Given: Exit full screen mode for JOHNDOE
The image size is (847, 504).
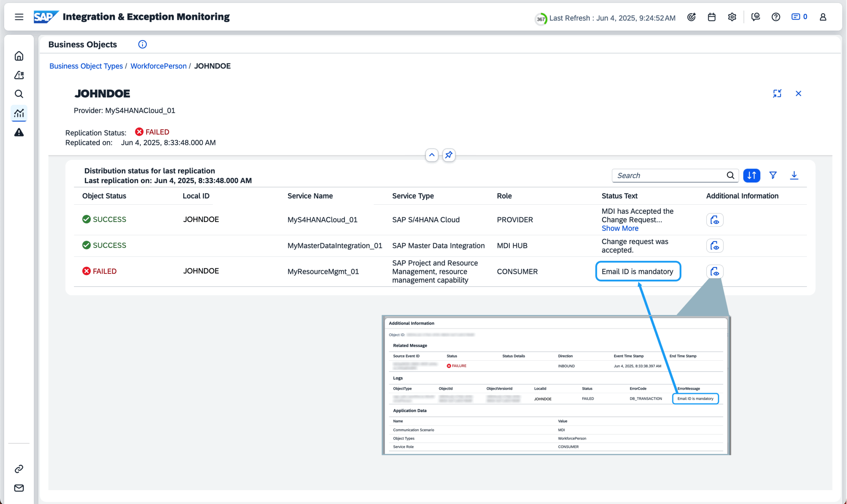Looking at the screenshot, I should coord(777,94).
